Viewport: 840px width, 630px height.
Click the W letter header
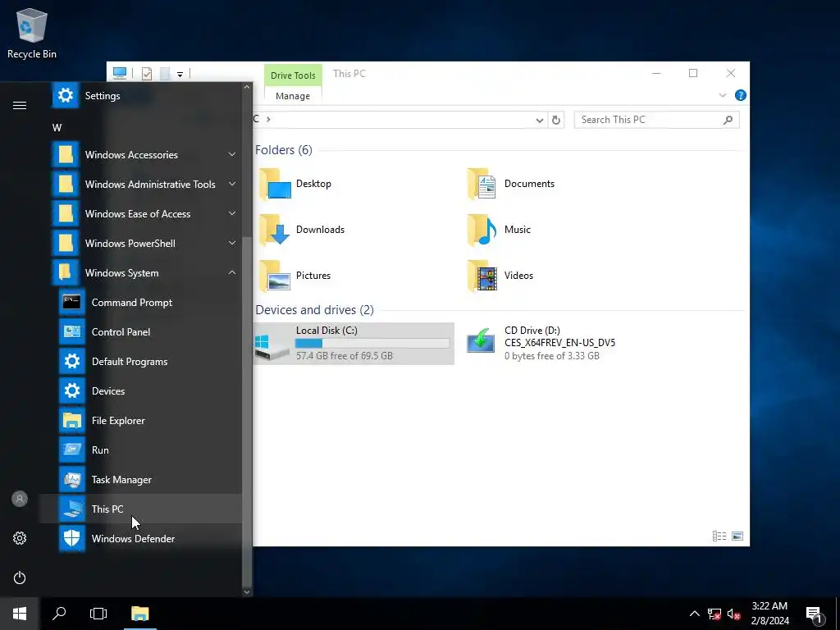point(57,127)
